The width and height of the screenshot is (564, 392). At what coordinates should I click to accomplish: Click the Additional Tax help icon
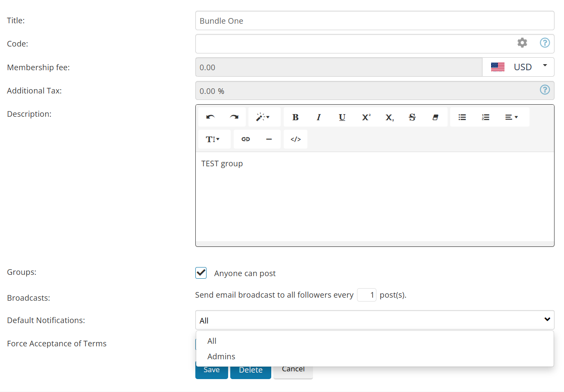[x=545, y=90]
